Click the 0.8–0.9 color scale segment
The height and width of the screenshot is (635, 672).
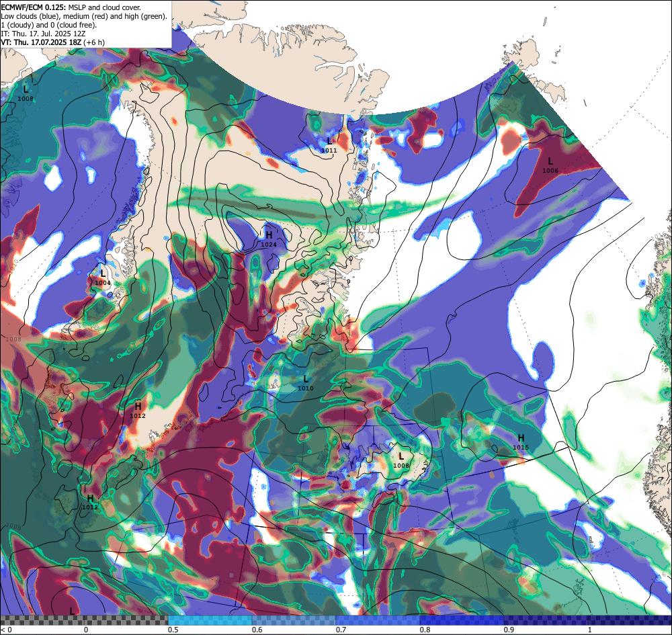coord(462,620)
